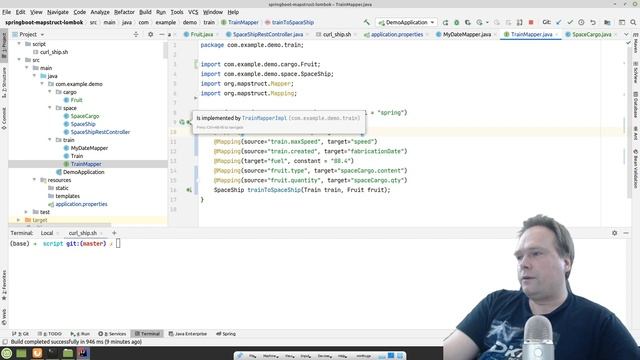The image size is (640, 360).
Task: Click the locate file crosshair icon
Action: pos(136,34)
